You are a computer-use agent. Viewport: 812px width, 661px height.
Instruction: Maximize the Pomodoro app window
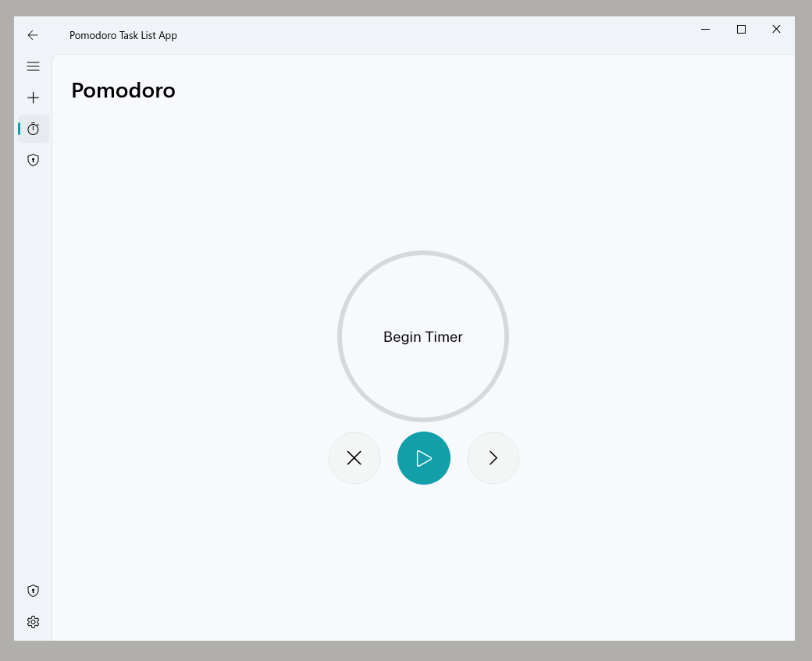click(x=741, y=30)
